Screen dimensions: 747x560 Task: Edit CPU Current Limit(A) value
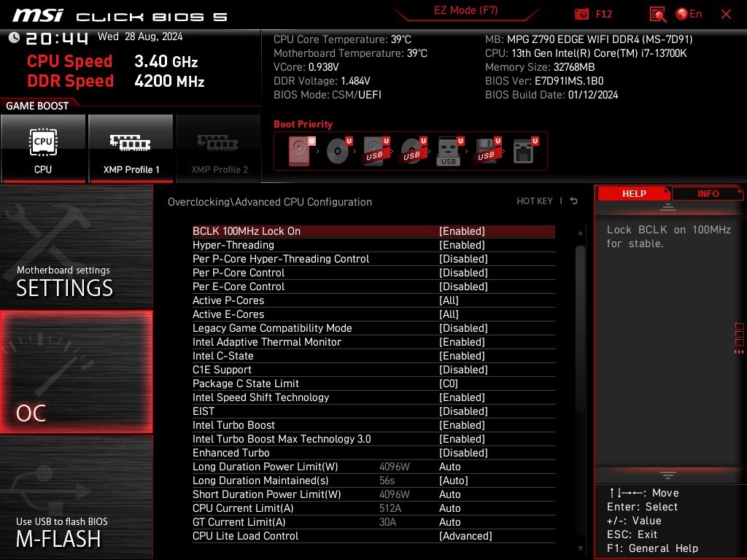[449, 508]
